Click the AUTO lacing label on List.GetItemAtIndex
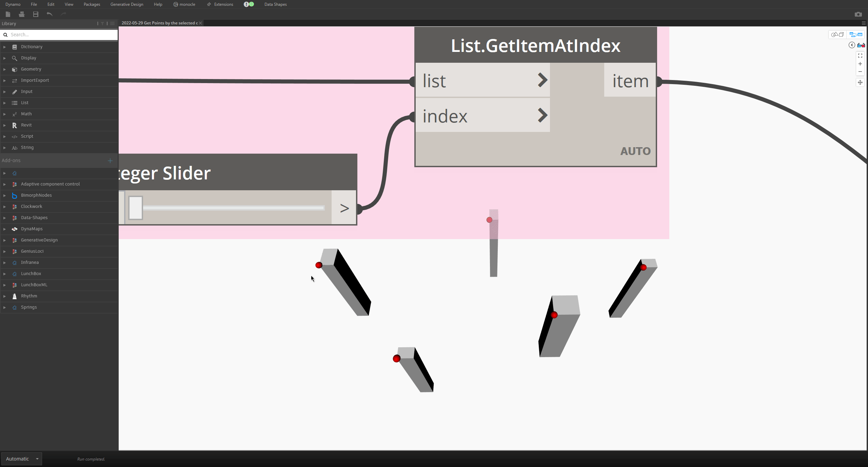Image resolution: width=868 pixels, height=467 pixels. [635, 151]
